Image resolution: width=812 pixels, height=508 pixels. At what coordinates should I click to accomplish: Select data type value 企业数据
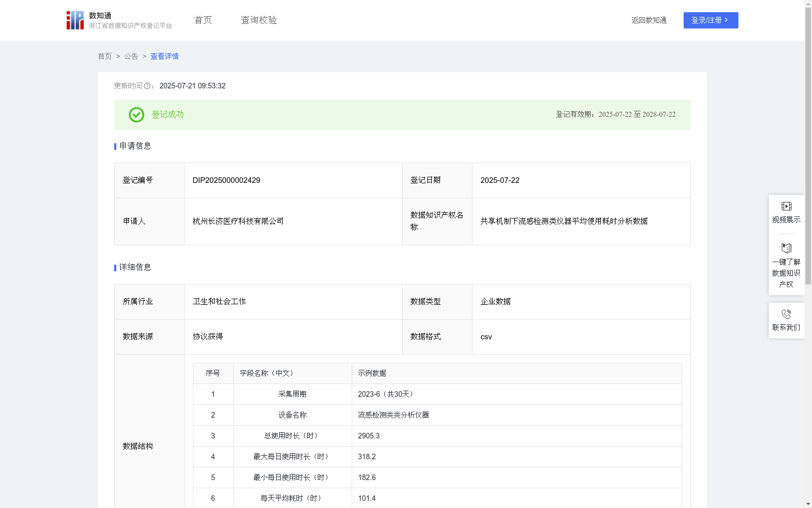pos(495,302)
